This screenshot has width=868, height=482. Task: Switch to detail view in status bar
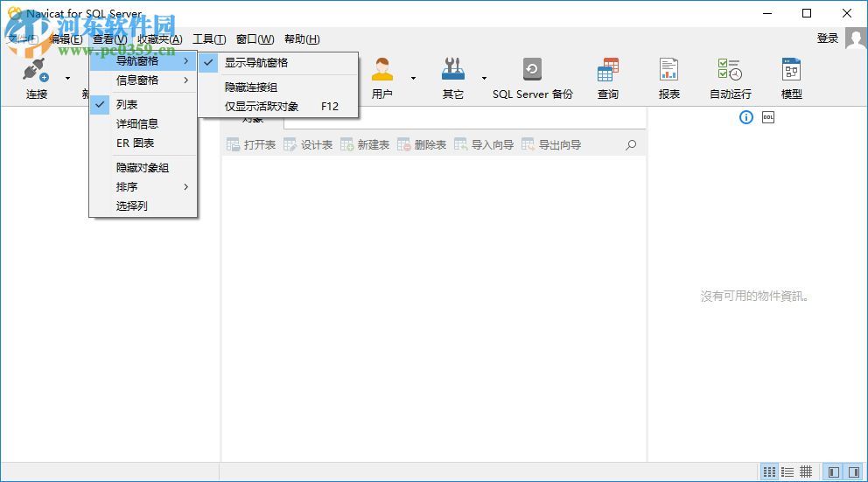tap(787, 472)
